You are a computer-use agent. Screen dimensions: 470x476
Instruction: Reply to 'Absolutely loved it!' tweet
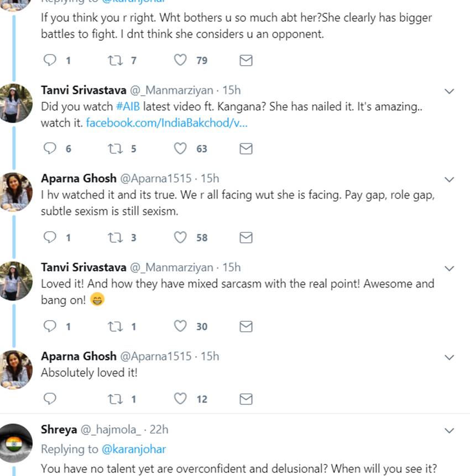pyautogui.click(x=50, y=399)
